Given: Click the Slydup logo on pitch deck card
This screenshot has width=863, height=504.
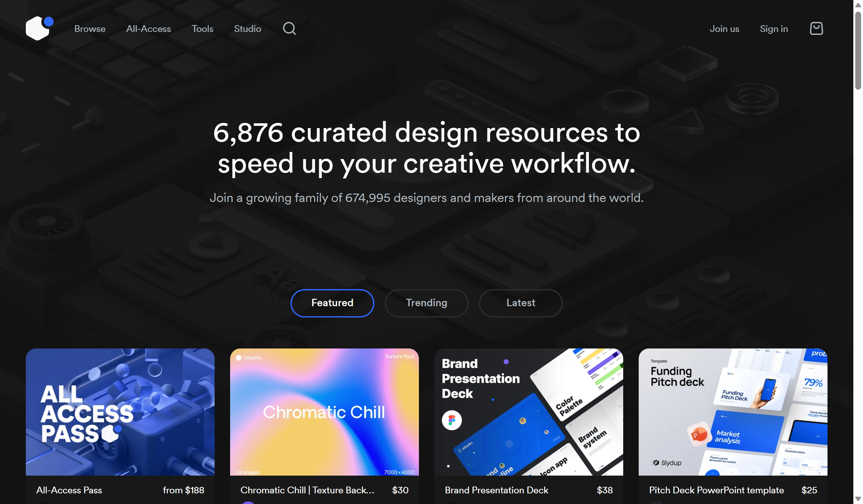Looking at the screenshot, I should click(x=666, y=463).
